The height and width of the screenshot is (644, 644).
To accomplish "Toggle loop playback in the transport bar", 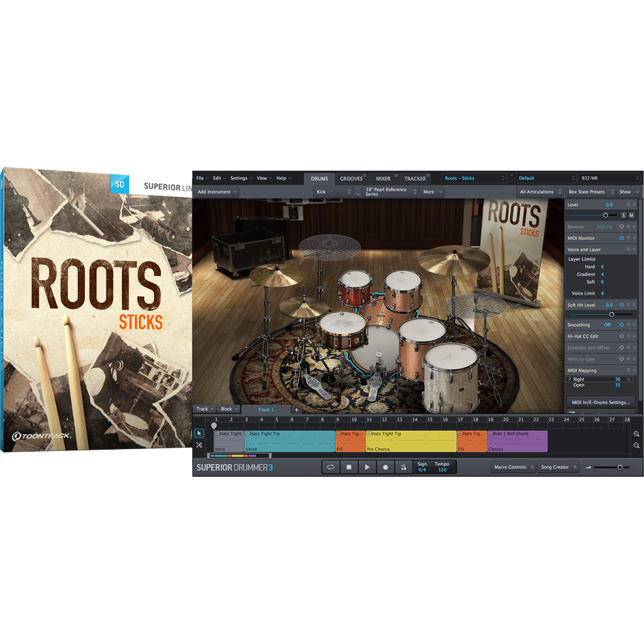I will point(330,467).
